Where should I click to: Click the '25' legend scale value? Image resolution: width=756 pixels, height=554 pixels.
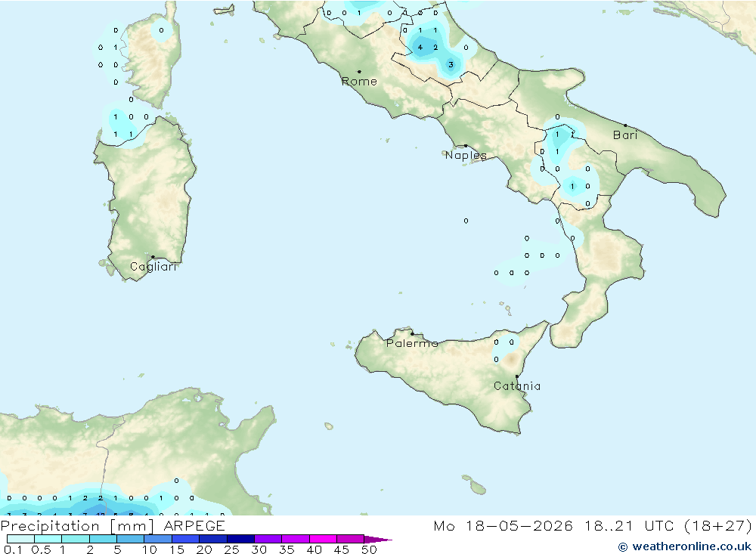(x=232, y=549)
